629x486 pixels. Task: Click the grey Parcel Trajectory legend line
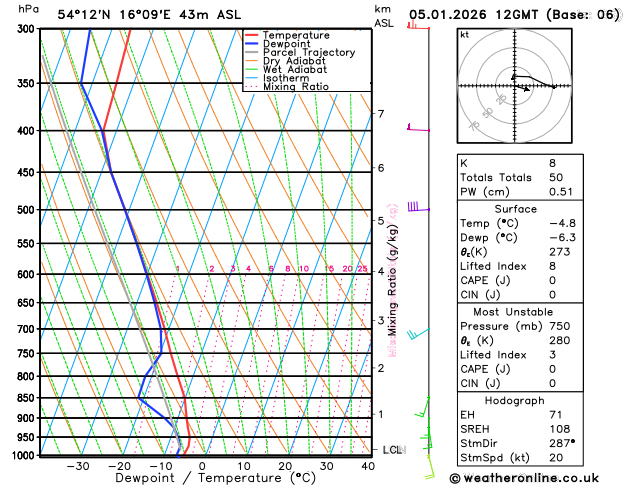point(252,52)
